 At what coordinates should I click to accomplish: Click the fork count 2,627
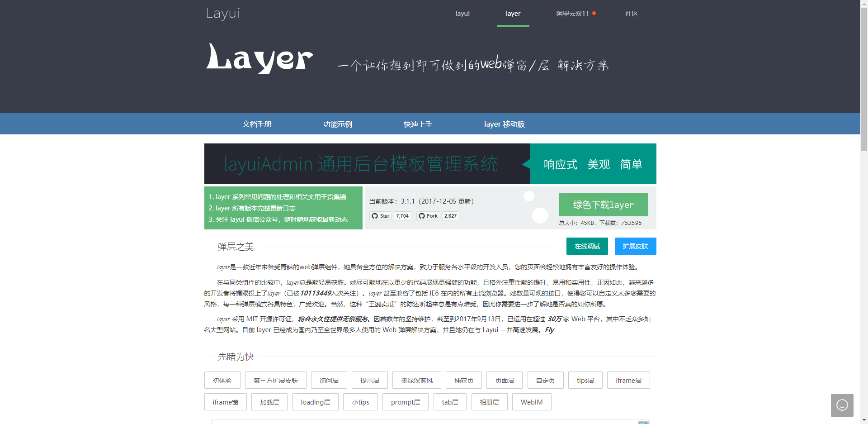click(x=450, y=216)
